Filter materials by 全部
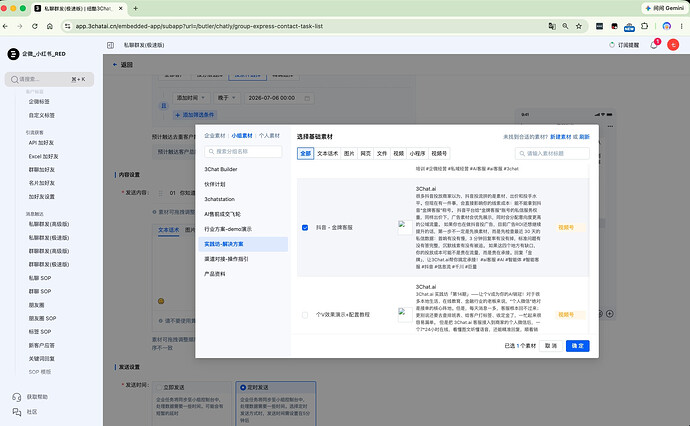Screen dimensions: 690x426 305,154
